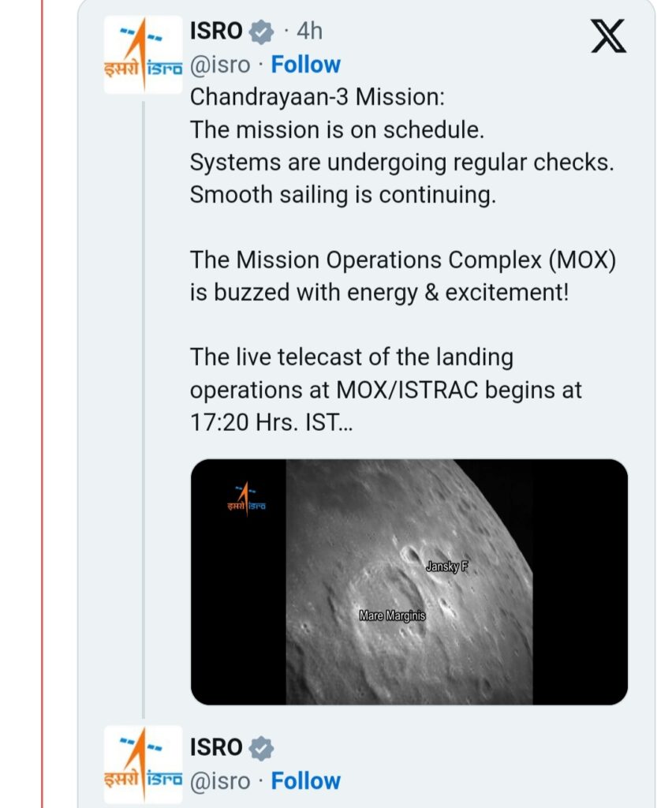The height and width of the screenshot is (808, 672).
Task: Click the verified badge beside bottom ISRO name
Action: (262, 748)
